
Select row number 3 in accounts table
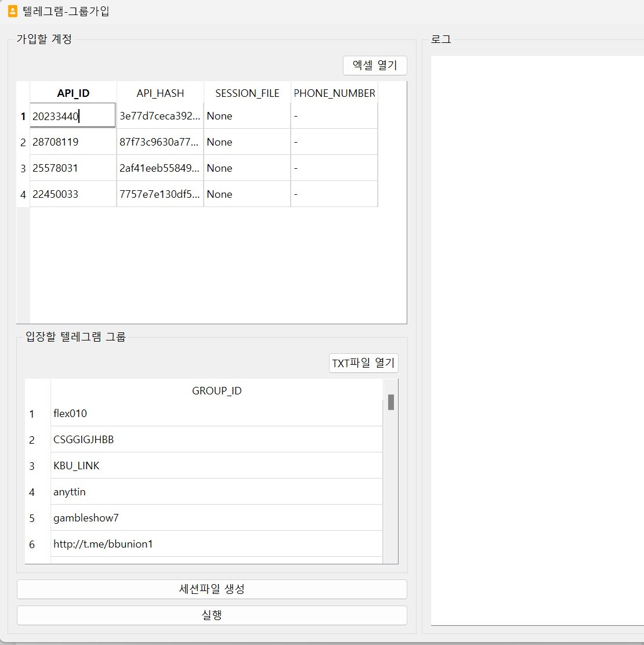coord(23,168)
